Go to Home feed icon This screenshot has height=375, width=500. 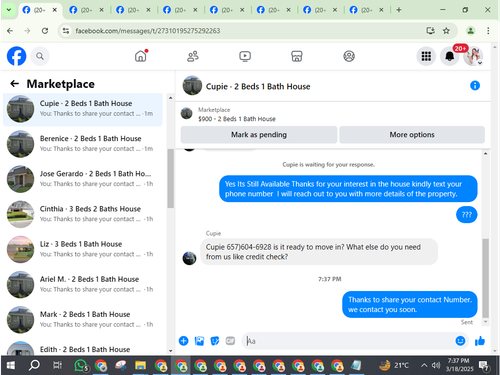tap(141, 56)
